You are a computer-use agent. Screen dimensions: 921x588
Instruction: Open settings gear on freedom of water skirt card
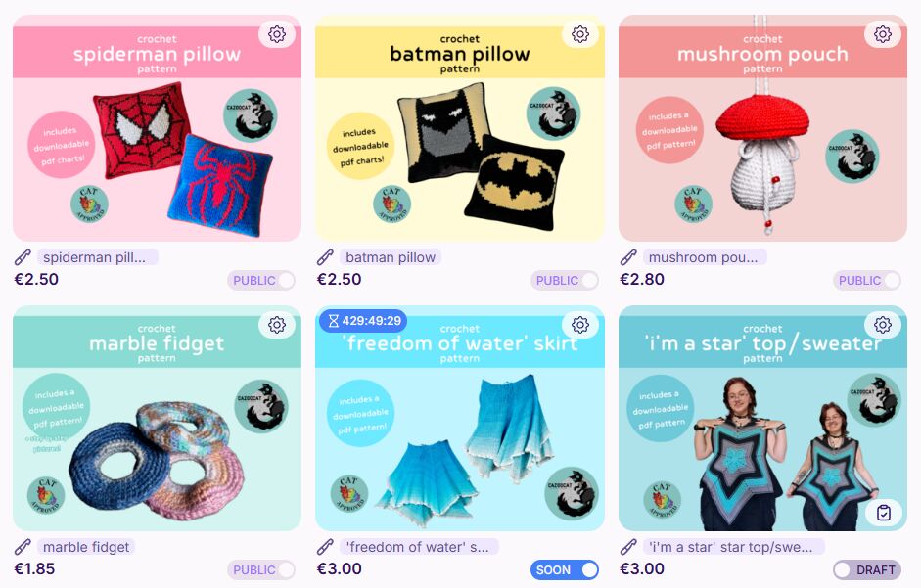(580, 324)
